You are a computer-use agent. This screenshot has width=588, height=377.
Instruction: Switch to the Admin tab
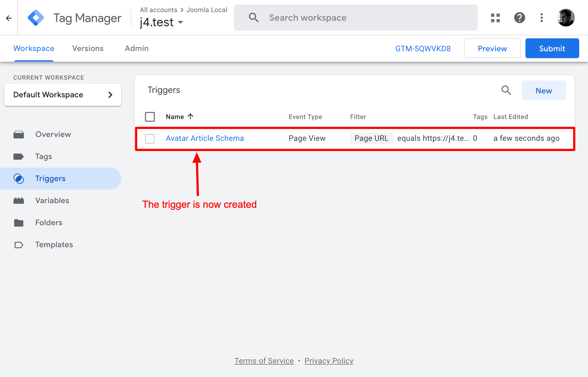point(136,48)
